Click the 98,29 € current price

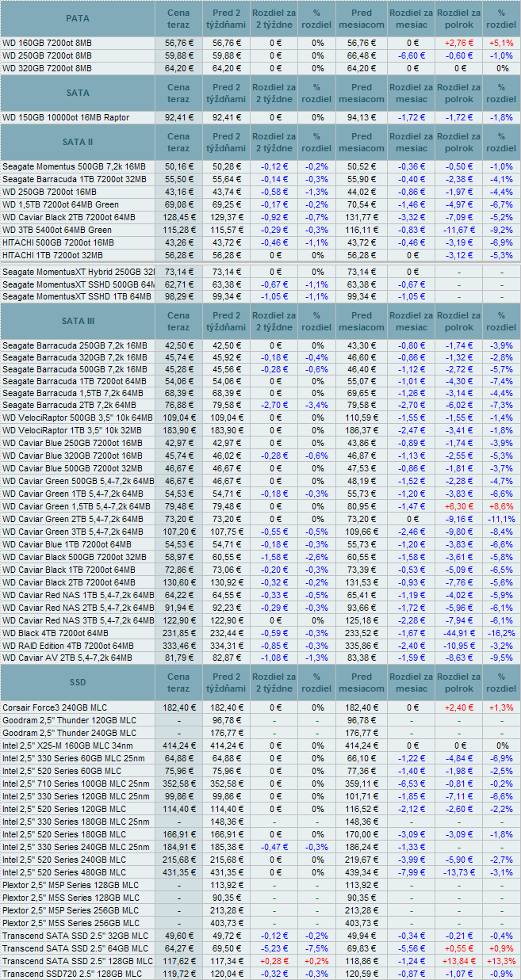178,296
